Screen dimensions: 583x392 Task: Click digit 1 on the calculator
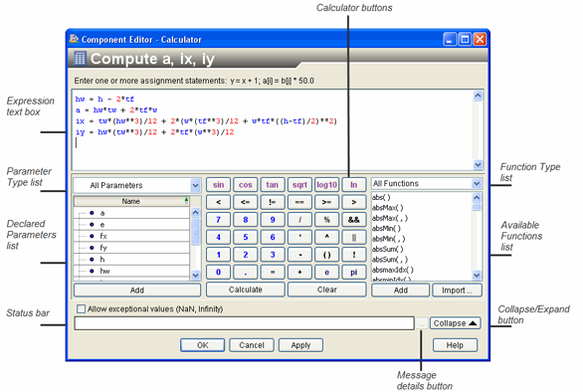pyautogui.click(x=218, y=255)
